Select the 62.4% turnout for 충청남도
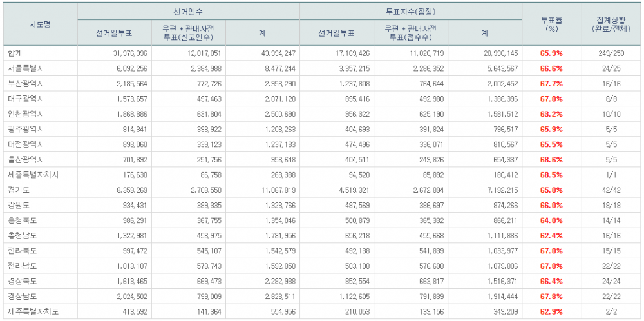This screenshot has height=321, width=644. coord(551,236)
